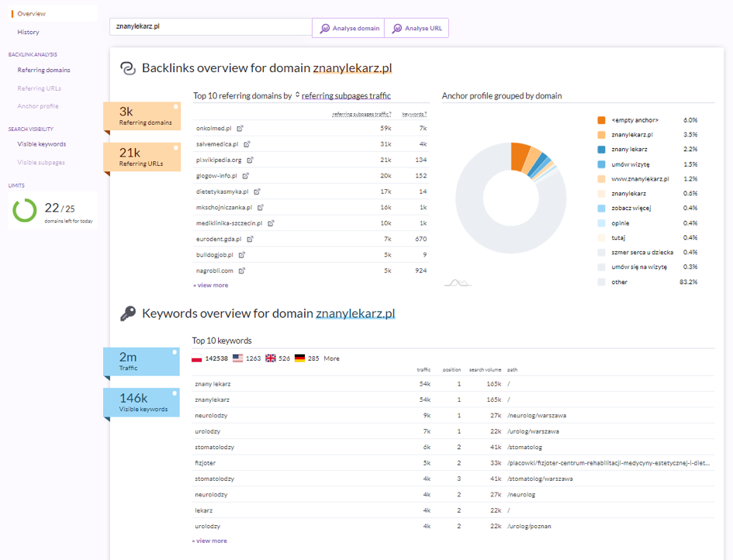
Task: Open external link icon for glogow-info.pl
Action: 245,176
